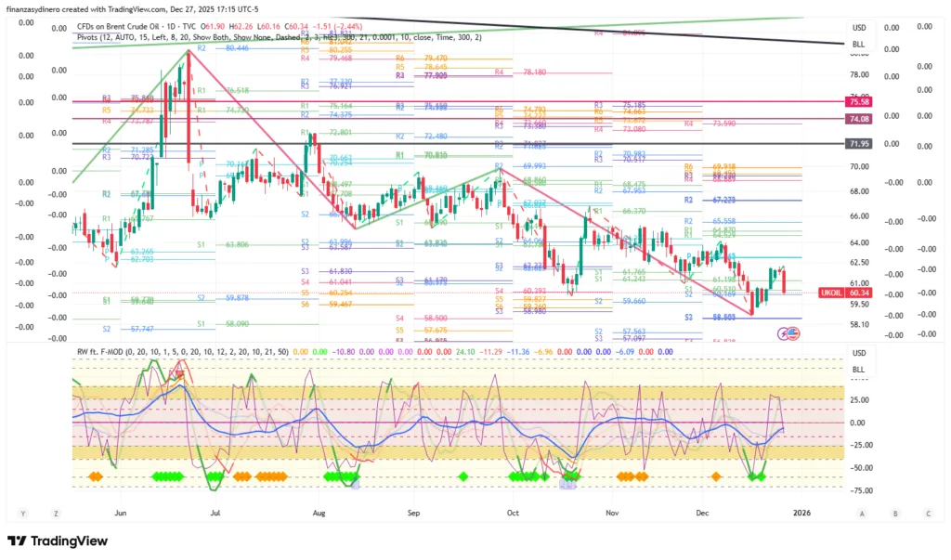Click the TradingView logo at bottom left
The width and height of the screenshot is (951, 560).
click(x=57, y=541)
